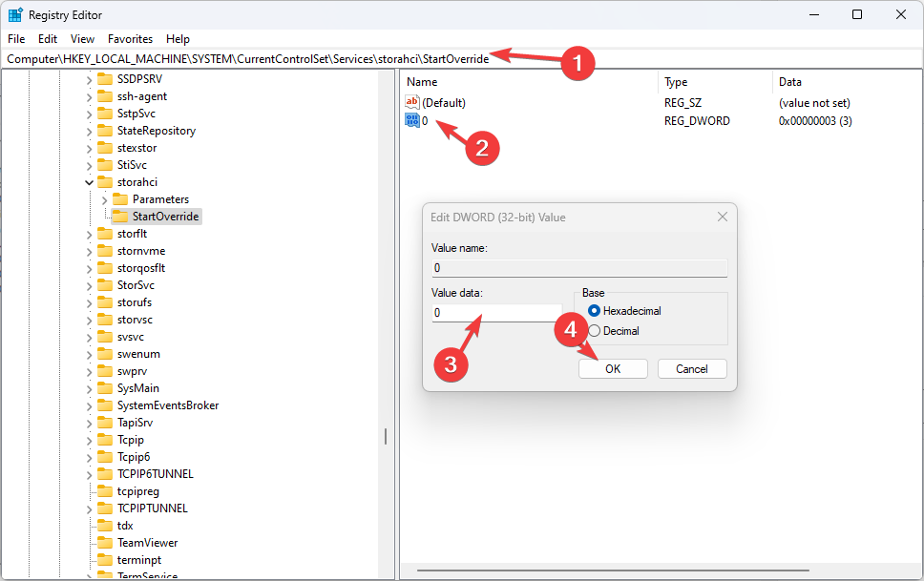Collapse the storahci tree node
The image size is (924, 581).
[x=89, y=182]
